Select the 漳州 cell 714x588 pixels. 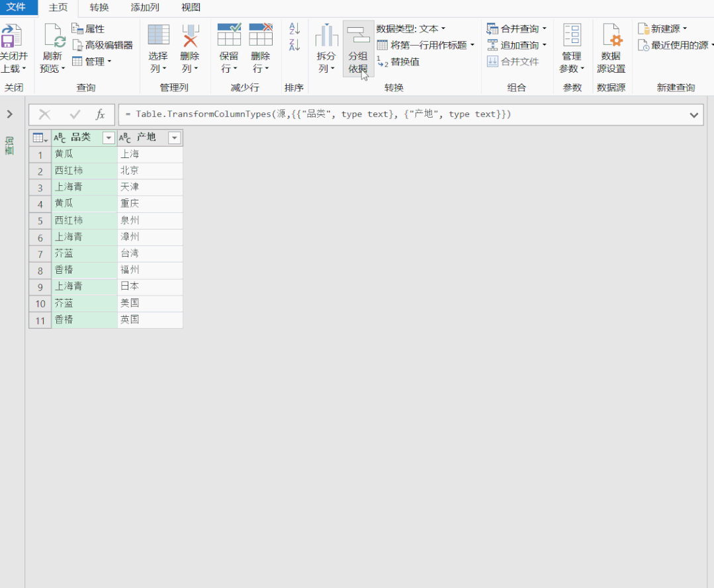[150, 237]
